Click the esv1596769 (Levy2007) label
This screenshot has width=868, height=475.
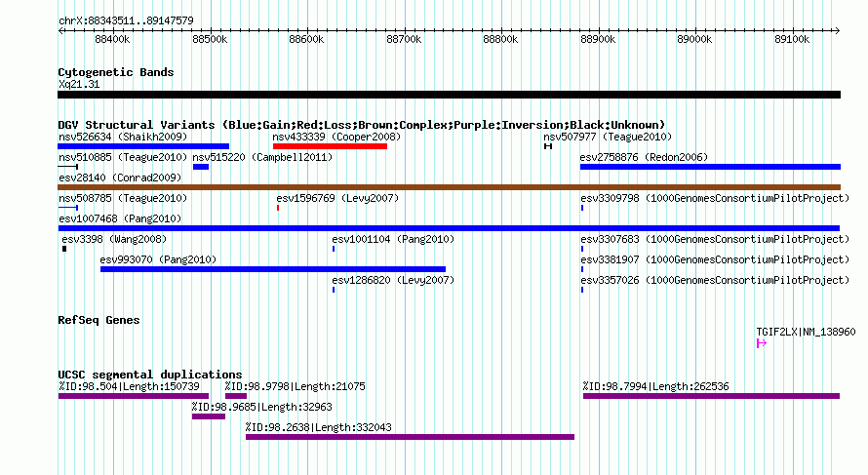(x=337, y=198)
